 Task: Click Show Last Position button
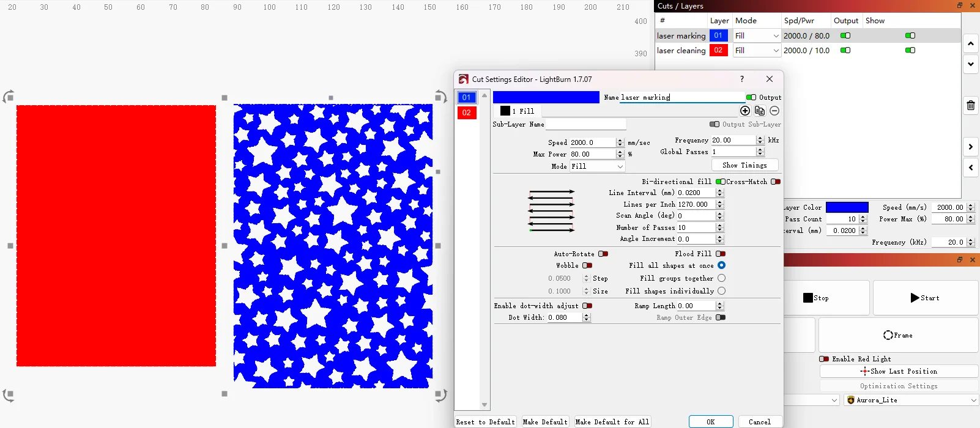point(899,371)
